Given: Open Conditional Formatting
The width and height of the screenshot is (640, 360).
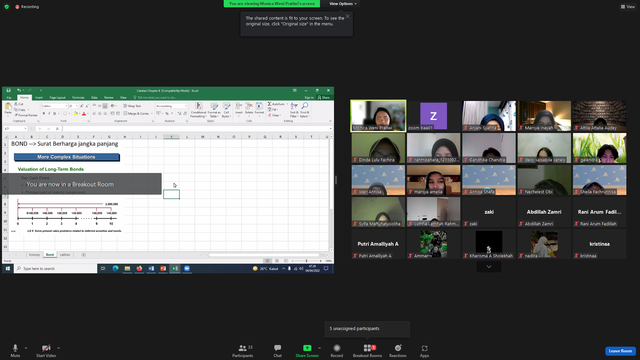Looking at the screenshot, I should tap(198, 110).
